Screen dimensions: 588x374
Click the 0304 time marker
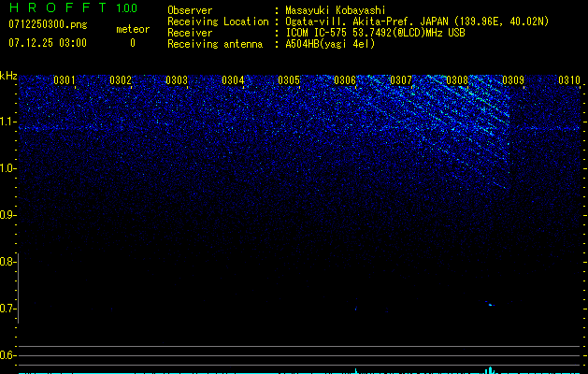pos(233,79)
